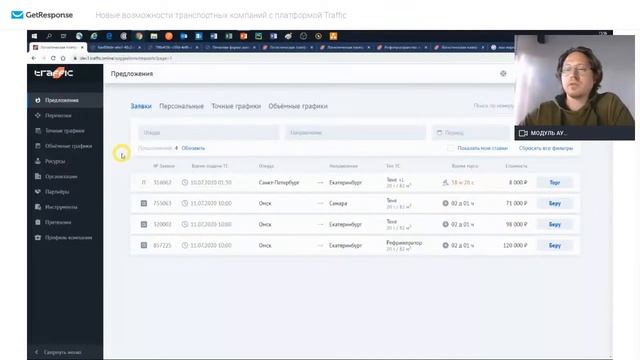Click the Task View icon on taskbar
Image resolution: width=640 pixels, height=360 pixels.
click(x=64, y=36)
